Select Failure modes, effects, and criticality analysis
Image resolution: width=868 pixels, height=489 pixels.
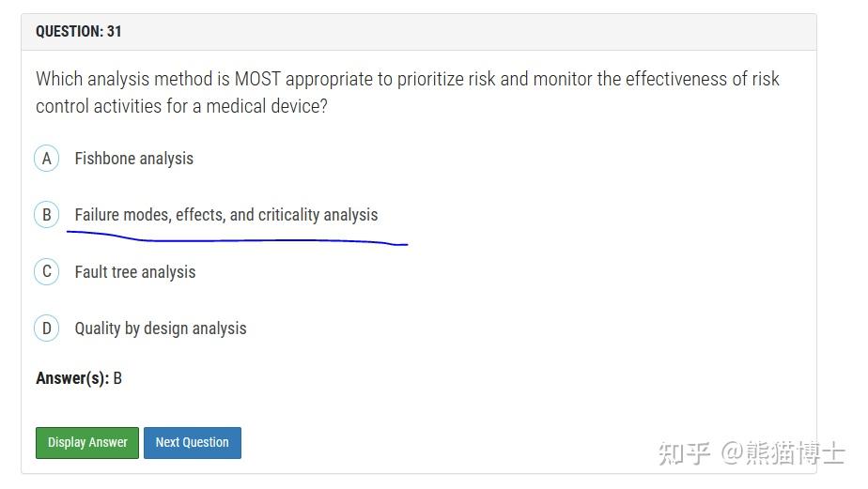(x=226, y=215)
